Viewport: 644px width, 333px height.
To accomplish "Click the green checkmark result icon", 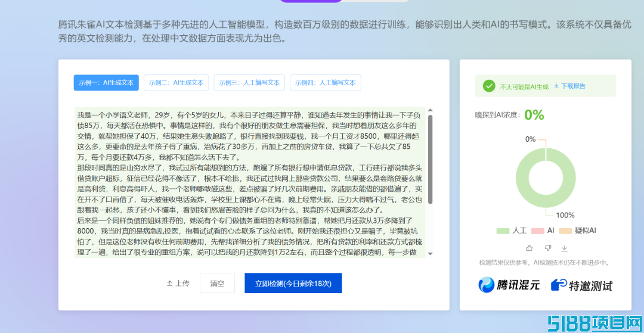I will click(x=489, y=86).
